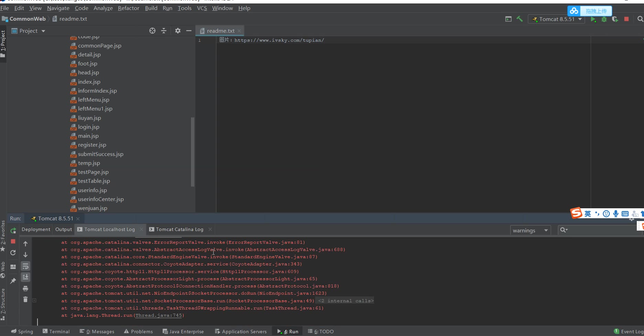Switch to the Tomcat Catalina Log tab
Image resolution: width=644 pixels, height=336 pixels.
(179, 229)
